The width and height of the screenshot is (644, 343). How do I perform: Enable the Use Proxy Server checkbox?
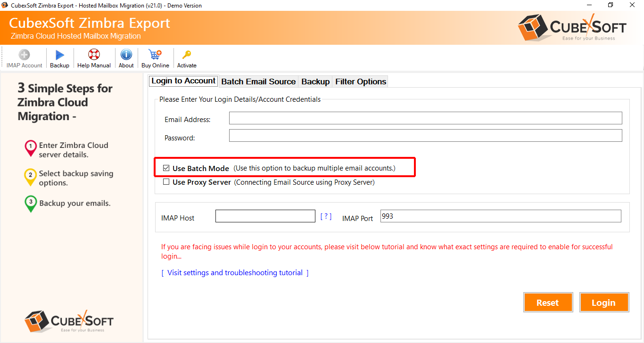[x=166, y=182]
